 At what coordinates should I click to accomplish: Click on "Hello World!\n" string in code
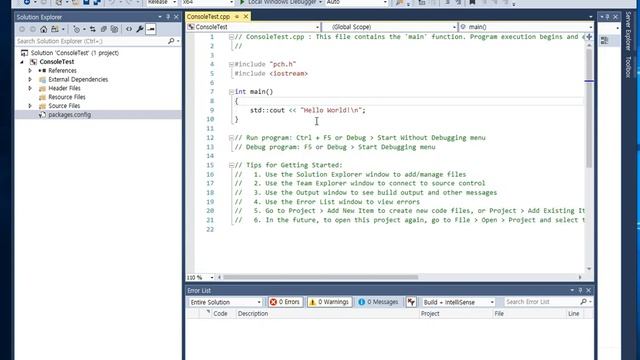[331, 110]
